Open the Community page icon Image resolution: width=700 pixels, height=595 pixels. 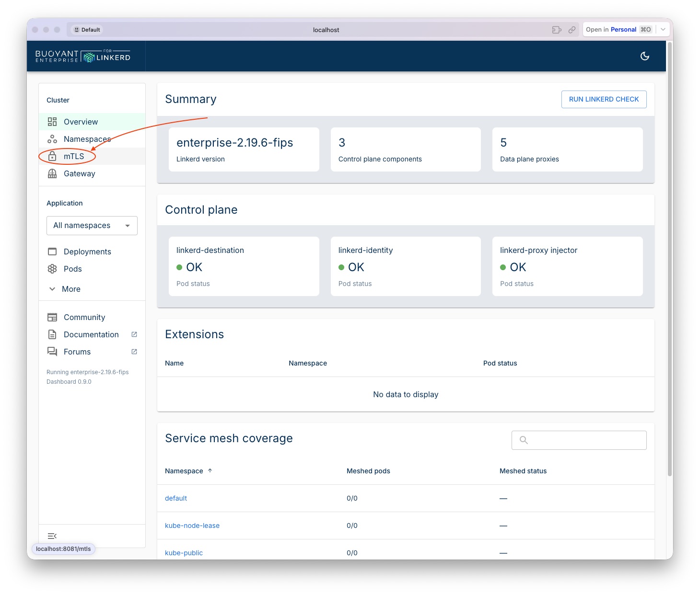pyautogui.click(x=52, y=317)
